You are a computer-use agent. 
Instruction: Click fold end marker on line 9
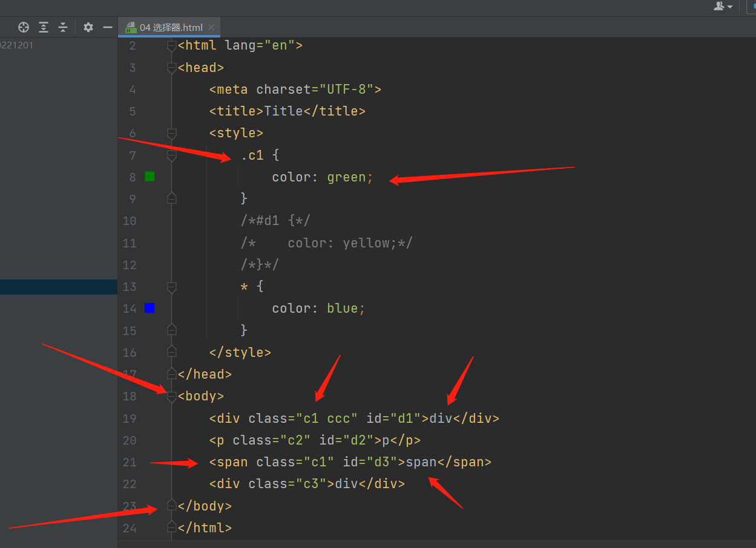point(172,198)
